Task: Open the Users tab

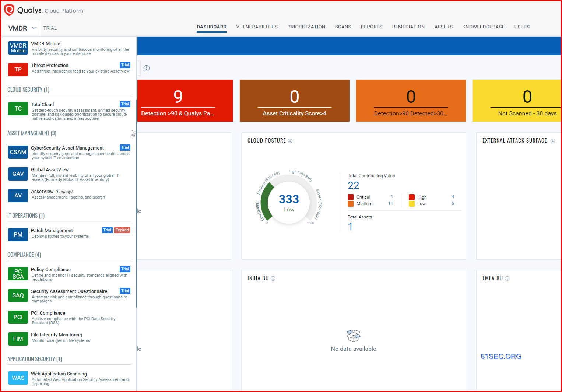Action: [x=522, y=27]
